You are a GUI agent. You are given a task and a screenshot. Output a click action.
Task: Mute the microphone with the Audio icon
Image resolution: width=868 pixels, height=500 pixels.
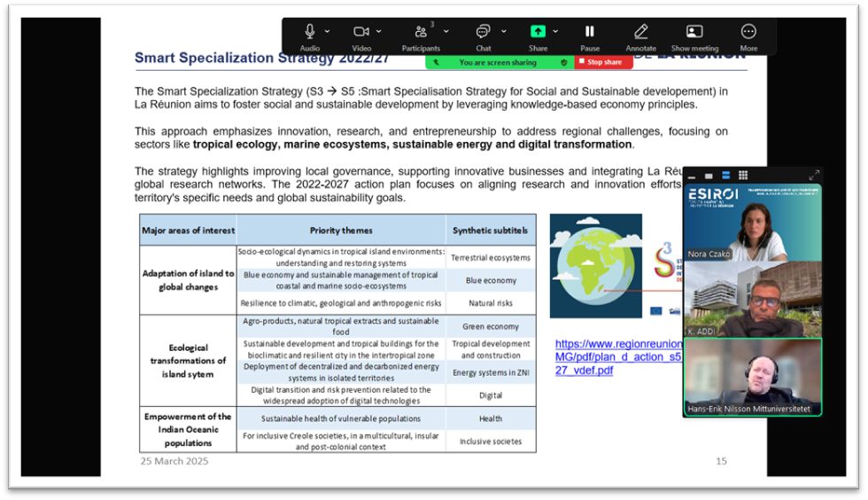[309, 32]
